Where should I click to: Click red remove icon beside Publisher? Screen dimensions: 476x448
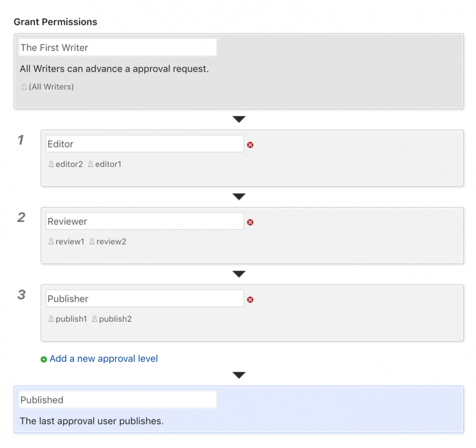[x=250, y=299]
